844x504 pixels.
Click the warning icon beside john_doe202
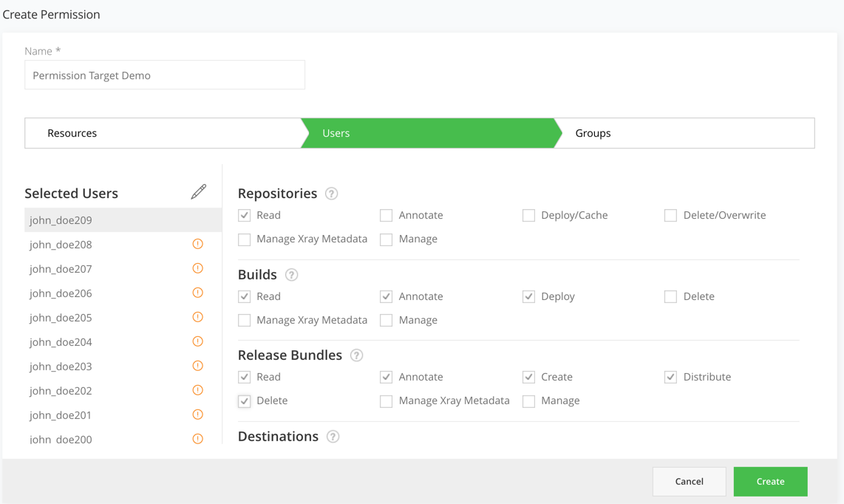point(197,389)
